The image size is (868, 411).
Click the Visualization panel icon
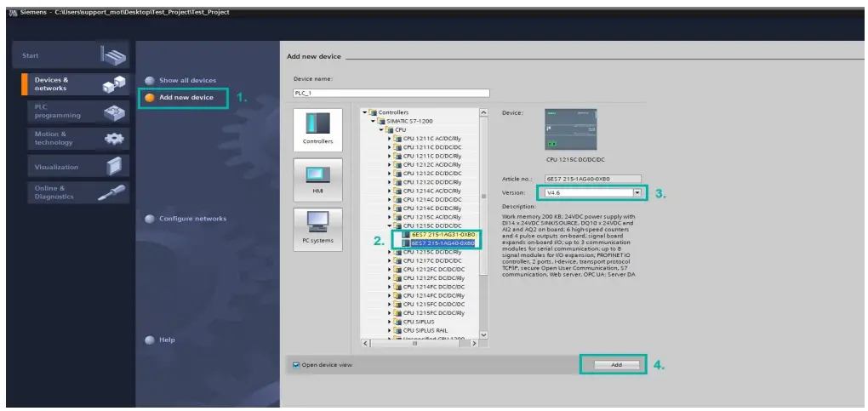click(x=113, y=166)
